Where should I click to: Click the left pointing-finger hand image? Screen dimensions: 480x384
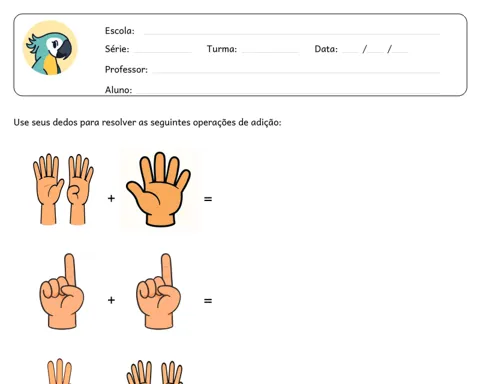tap(62, 292)
